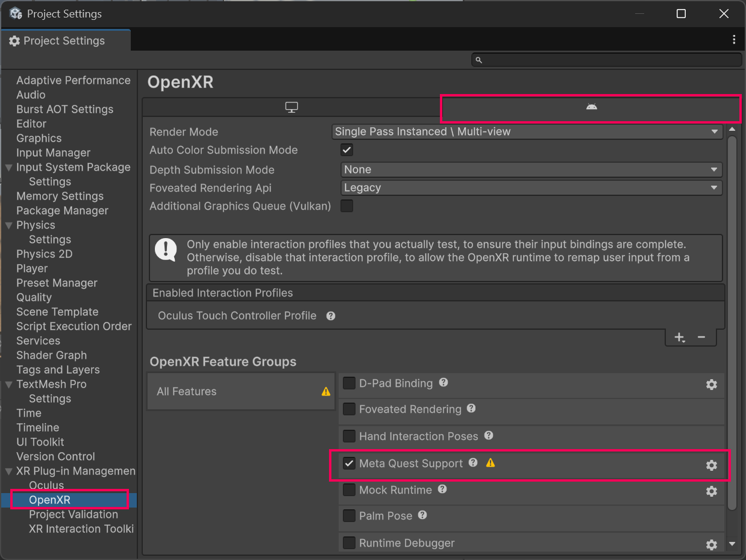
Task: Click help icon beside Oculus Touch Controller Profile
Action: 331,316
